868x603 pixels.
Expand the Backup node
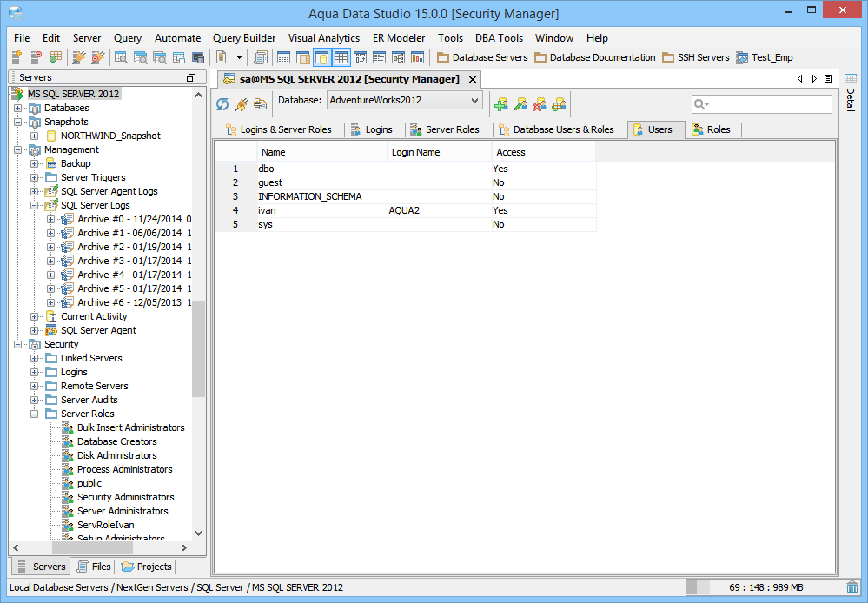click(x=35, y=163)
